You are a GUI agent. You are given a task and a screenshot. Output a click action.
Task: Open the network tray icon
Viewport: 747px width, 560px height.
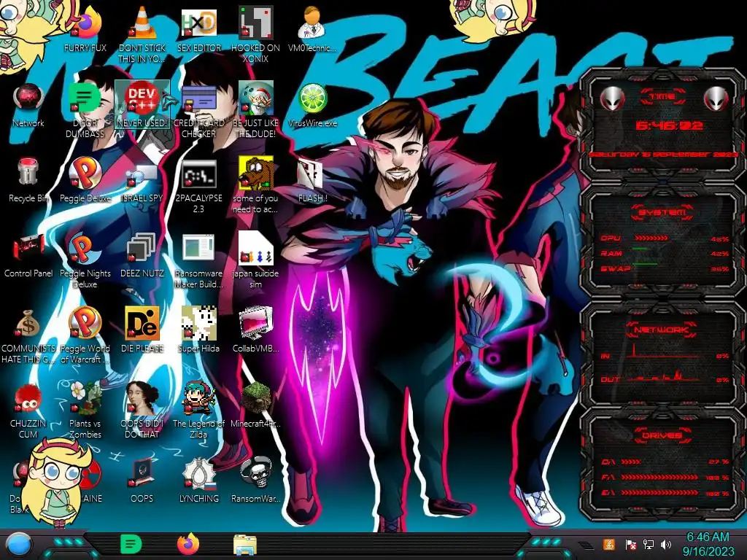[x=649, y=544]
